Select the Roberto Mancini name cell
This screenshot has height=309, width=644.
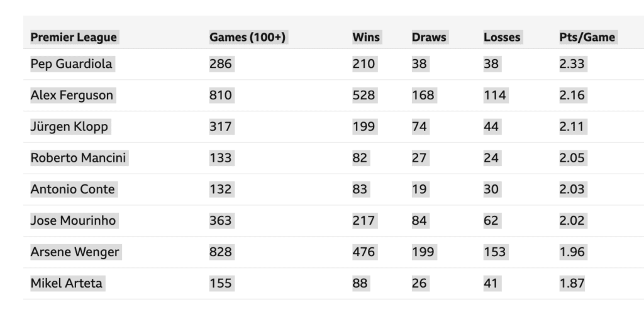point(79,158)
